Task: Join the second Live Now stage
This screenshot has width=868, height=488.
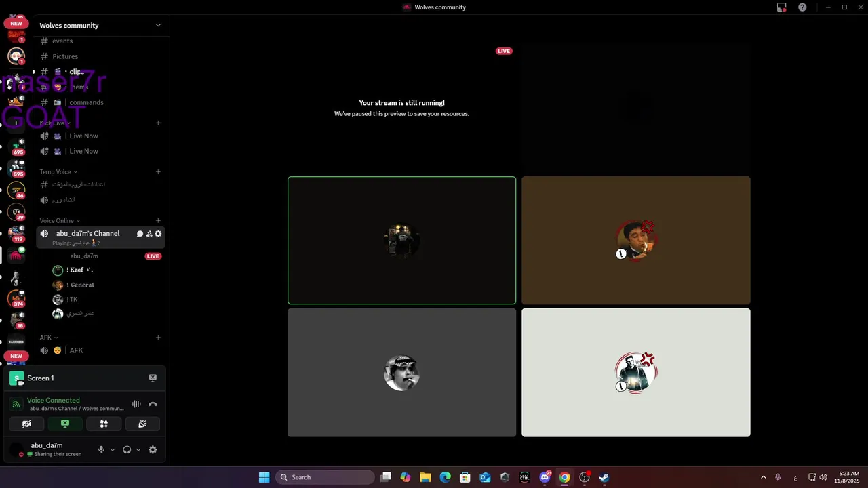Action: pyautogui.click(x=101, y=151)
